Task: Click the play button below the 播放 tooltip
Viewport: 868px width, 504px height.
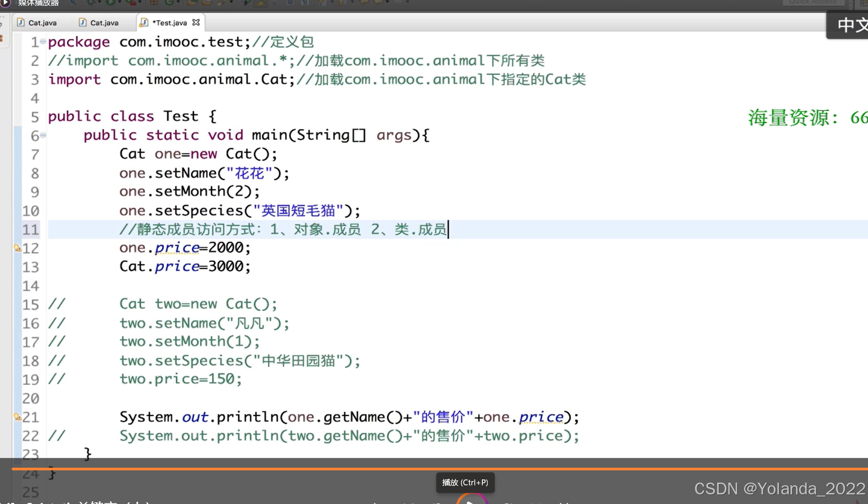Action: tap(472, 500)
